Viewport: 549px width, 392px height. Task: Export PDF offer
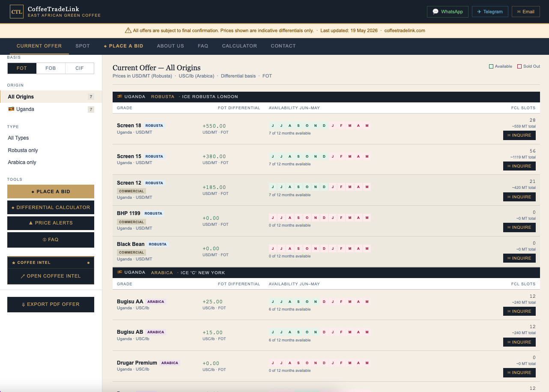coord(51,304)
